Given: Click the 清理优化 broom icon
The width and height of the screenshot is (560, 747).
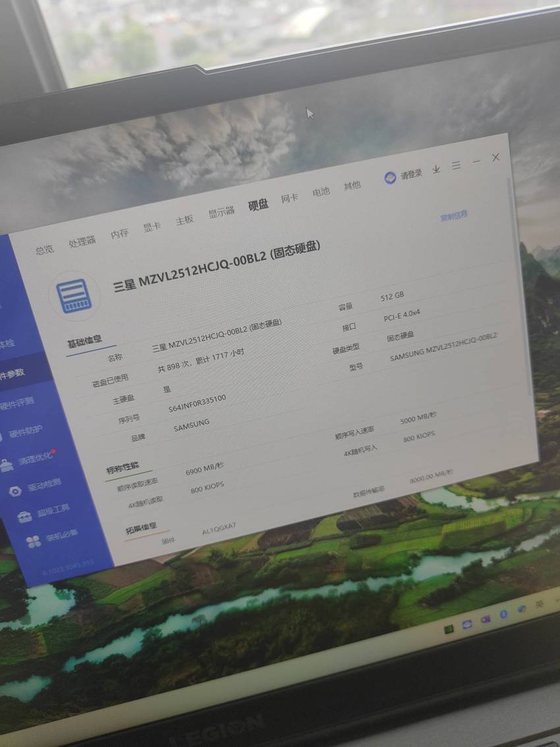Looking at the screenshot, I should [x=7, y=465].
